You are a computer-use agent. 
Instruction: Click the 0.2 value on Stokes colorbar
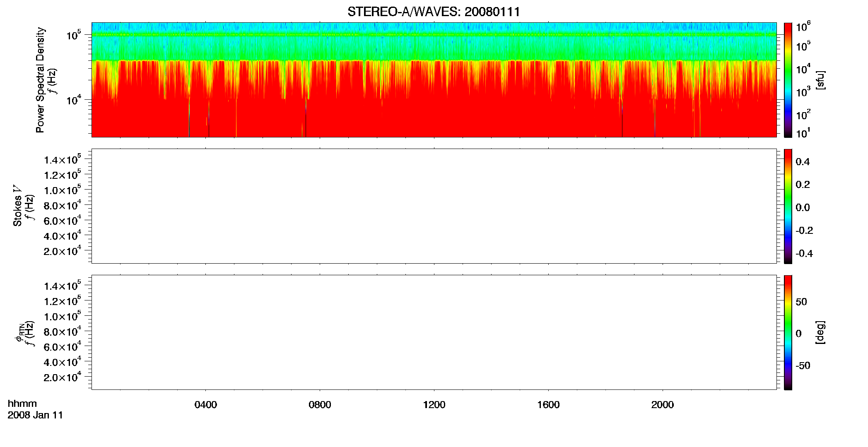tap(803, 185)
